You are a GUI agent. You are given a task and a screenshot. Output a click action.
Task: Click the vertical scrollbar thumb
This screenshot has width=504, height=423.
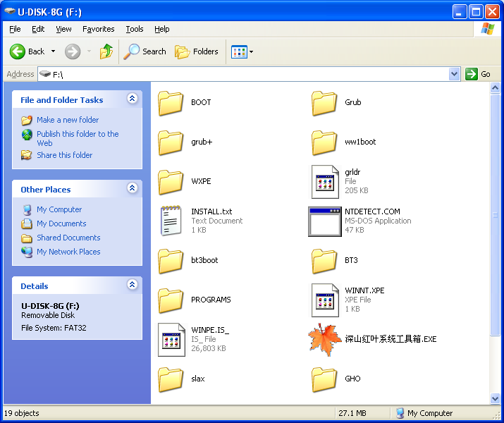[495, 215]
